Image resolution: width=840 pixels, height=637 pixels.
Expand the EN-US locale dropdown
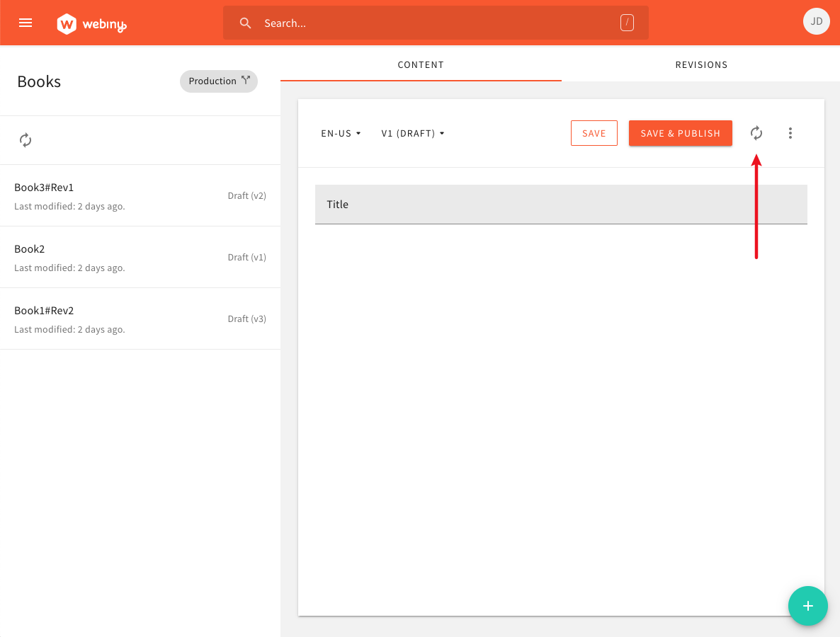coord(341,133)
